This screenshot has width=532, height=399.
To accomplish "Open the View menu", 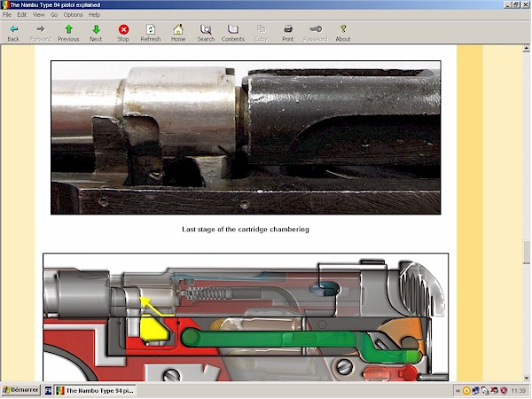I will (x=39, y=14).
